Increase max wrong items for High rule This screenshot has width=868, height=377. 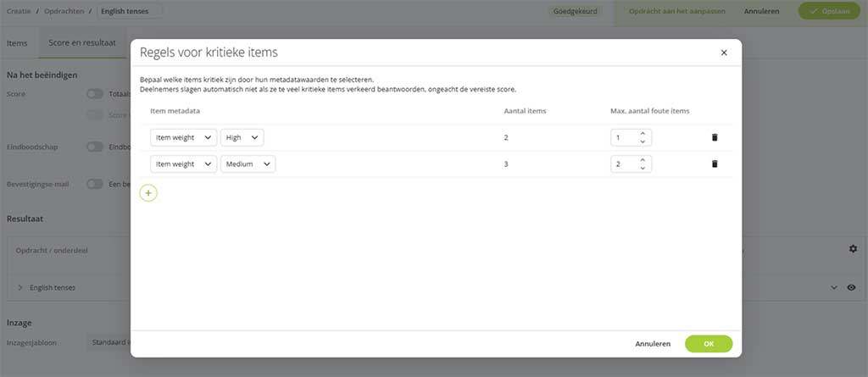643,133
